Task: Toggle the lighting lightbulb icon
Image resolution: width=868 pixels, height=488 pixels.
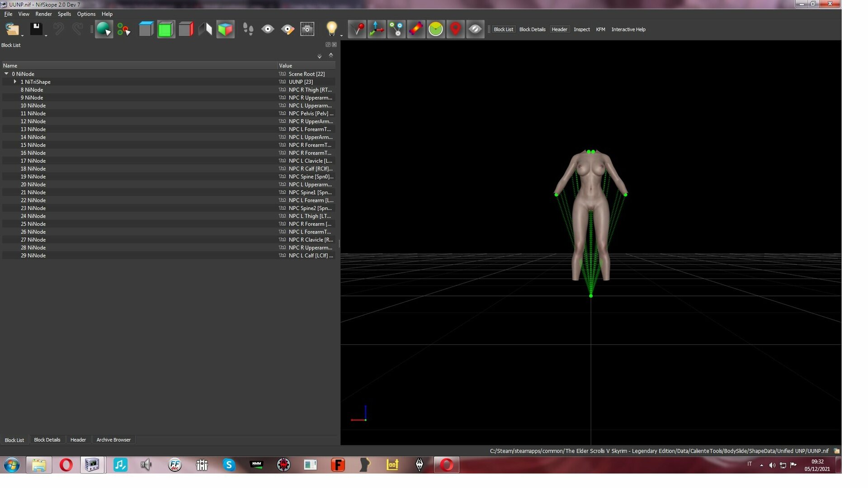Action: pos(332,28)
